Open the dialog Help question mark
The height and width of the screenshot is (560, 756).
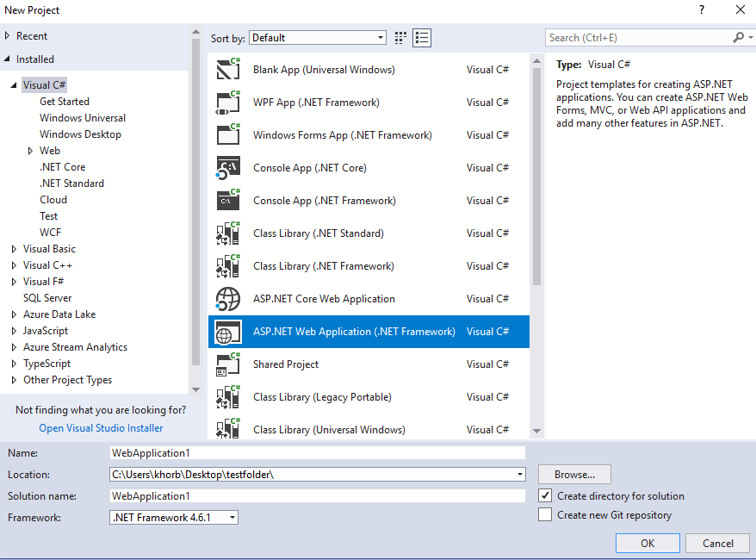coord(702,9)
